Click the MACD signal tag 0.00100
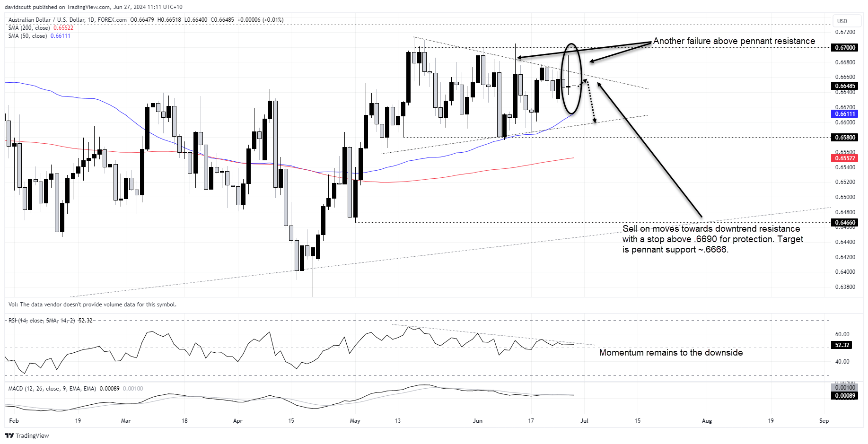 [x=845, y=388]
